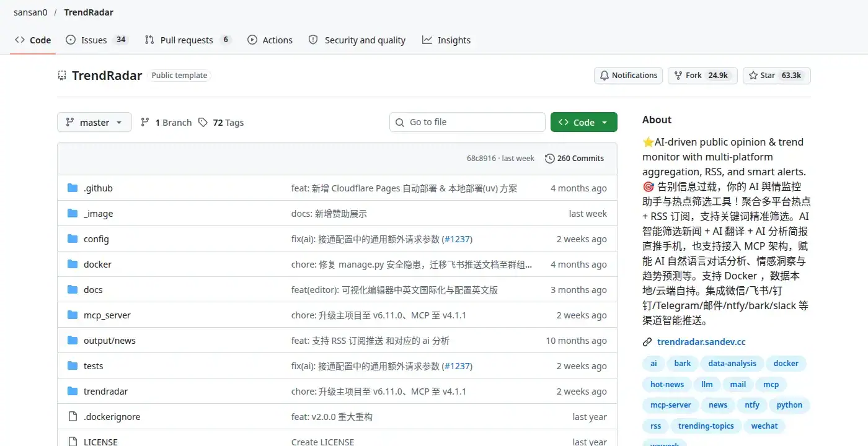
Task: Open the Security and quality tab
Action: pyautogui.click(x=357, y=40)
